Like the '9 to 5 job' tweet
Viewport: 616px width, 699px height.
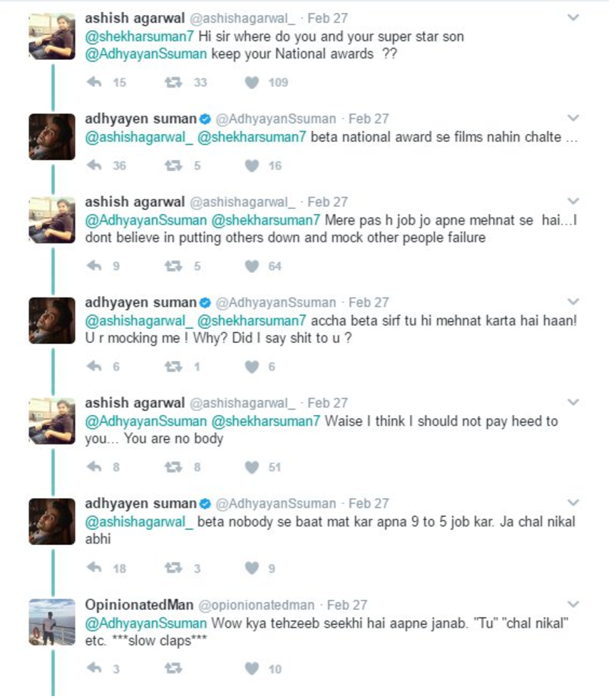(x=251, y=568)
